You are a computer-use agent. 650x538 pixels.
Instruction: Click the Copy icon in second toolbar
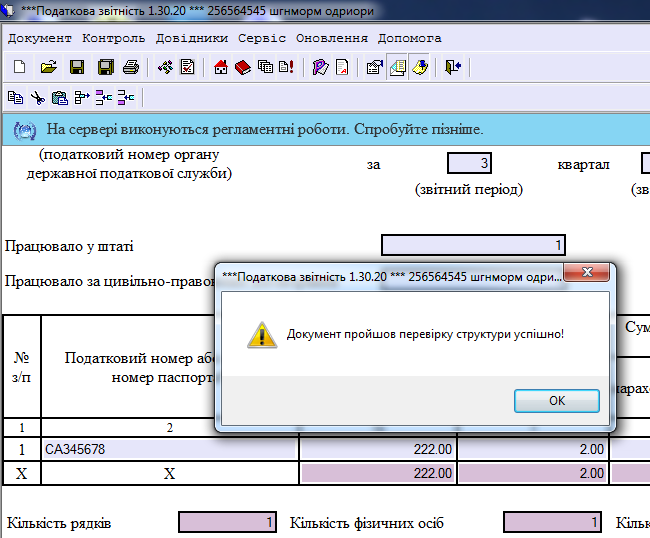tap(15, 97)
